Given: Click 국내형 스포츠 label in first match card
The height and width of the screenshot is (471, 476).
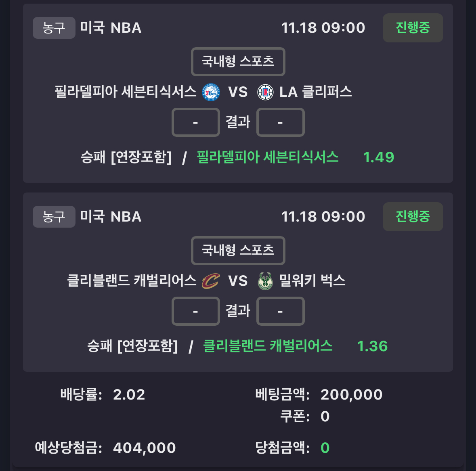Looking at the screenshot, I should click(x=238, y=62).
